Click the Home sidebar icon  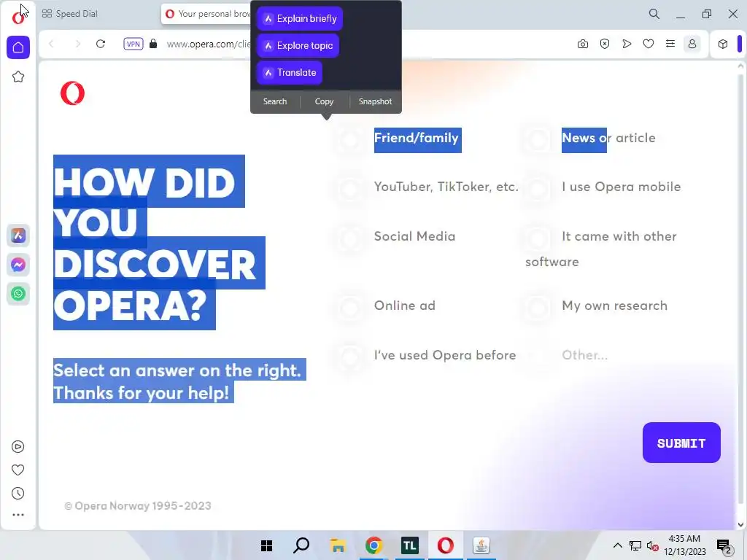(18, 47)
